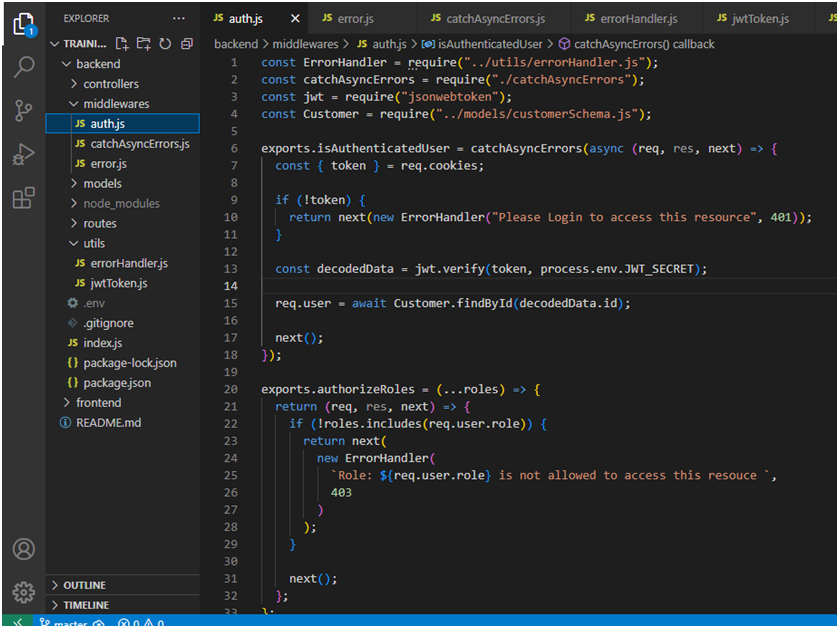Open auth.js in the file tree
The height and width of the screenshot is (628, 839).
[x=123, y=124]
